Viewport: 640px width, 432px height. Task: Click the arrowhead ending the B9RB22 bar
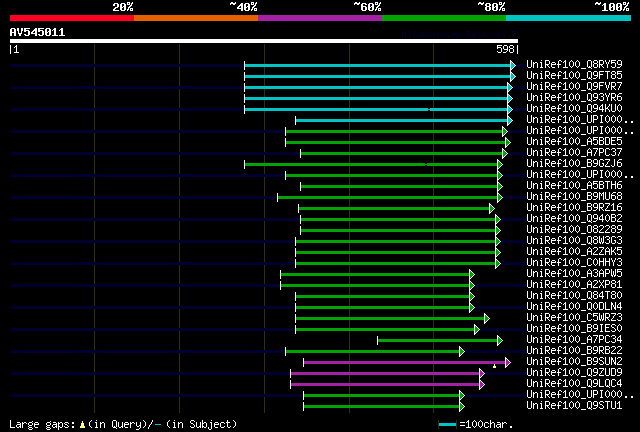point(462,352)
